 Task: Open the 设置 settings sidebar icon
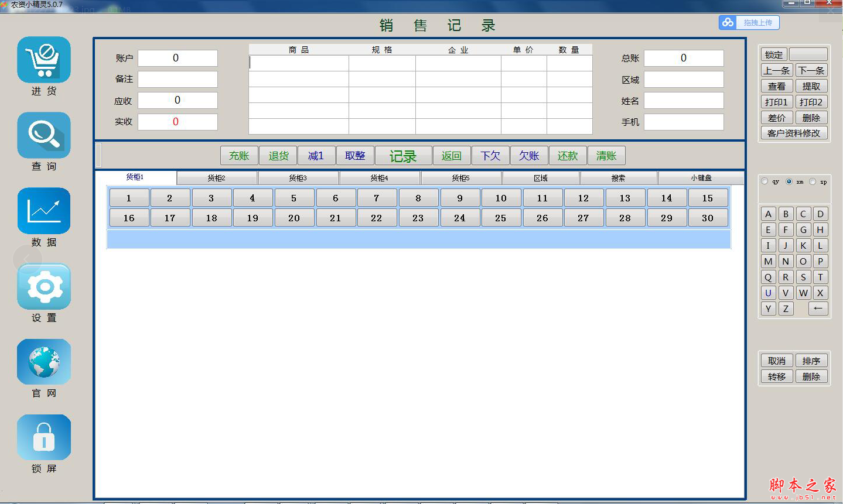coord(43,286)
